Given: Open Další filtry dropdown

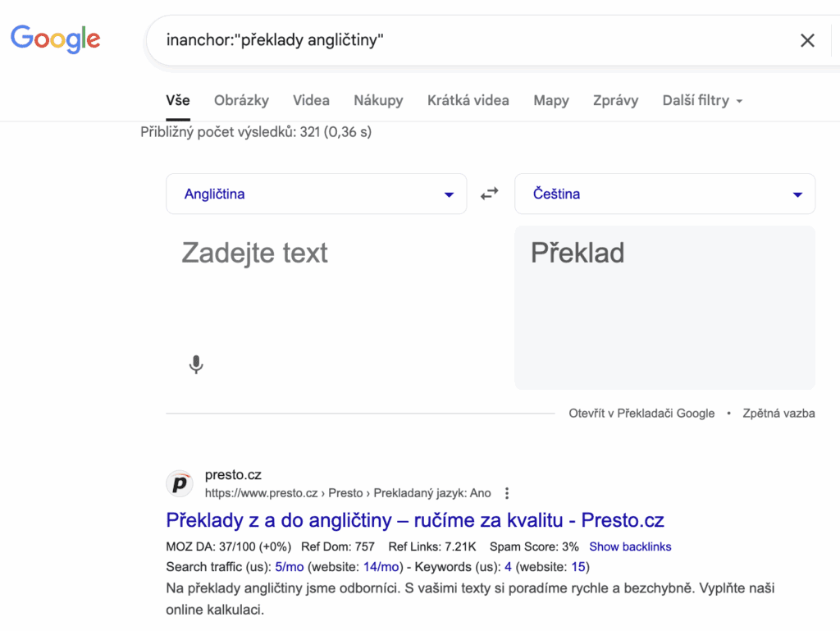Looking at the screenshot, I should click(702, 101).
